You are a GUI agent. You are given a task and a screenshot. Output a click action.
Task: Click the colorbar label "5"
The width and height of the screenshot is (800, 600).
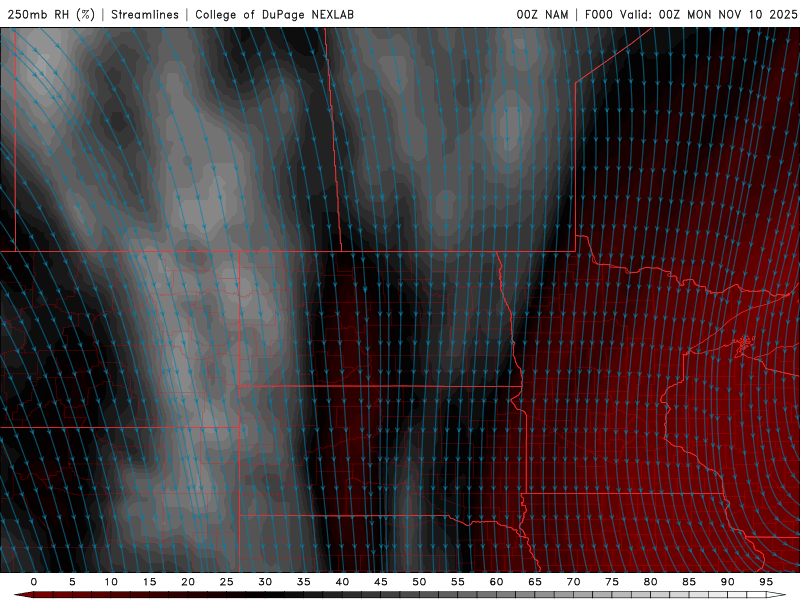[72, 582]
